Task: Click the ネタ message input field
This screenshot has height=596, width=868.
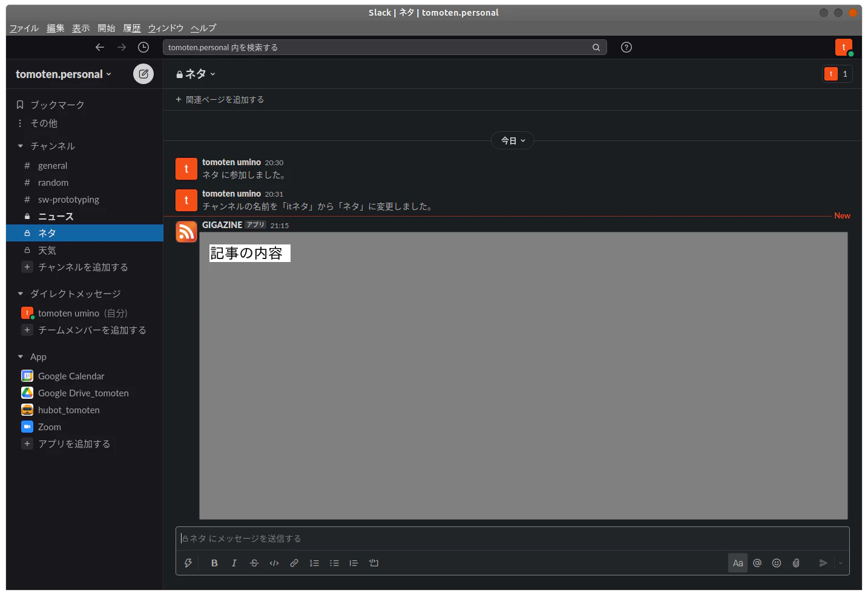Action: point(512,539)
